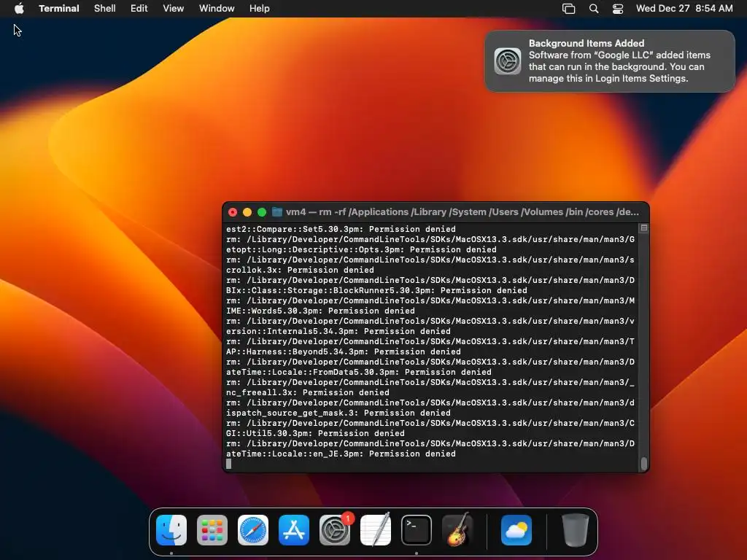Image resolution: width=747 pixels, height=560 pixels.
Task: Click the terminal cursor block on last line
Action: [x=228, y=464]
